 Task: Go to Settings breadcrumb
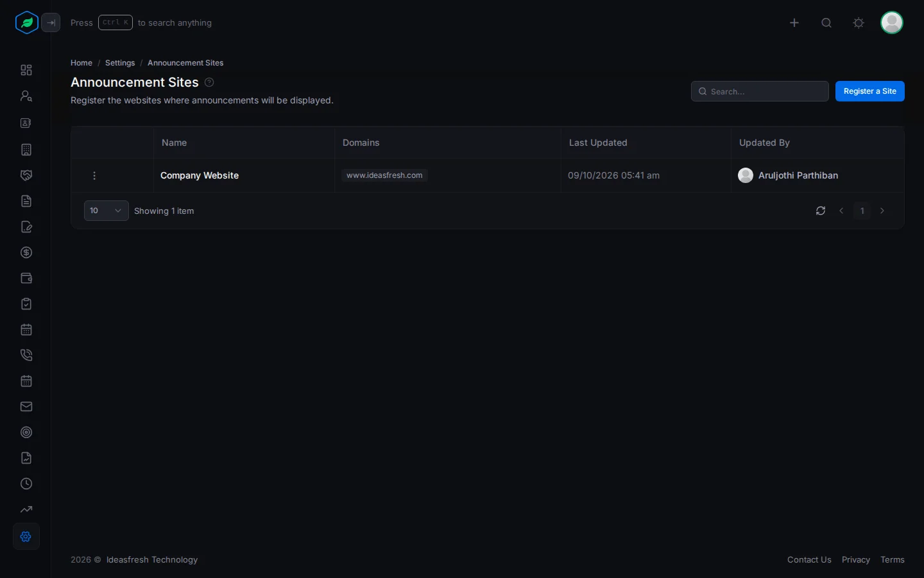(x=120, y=63)
